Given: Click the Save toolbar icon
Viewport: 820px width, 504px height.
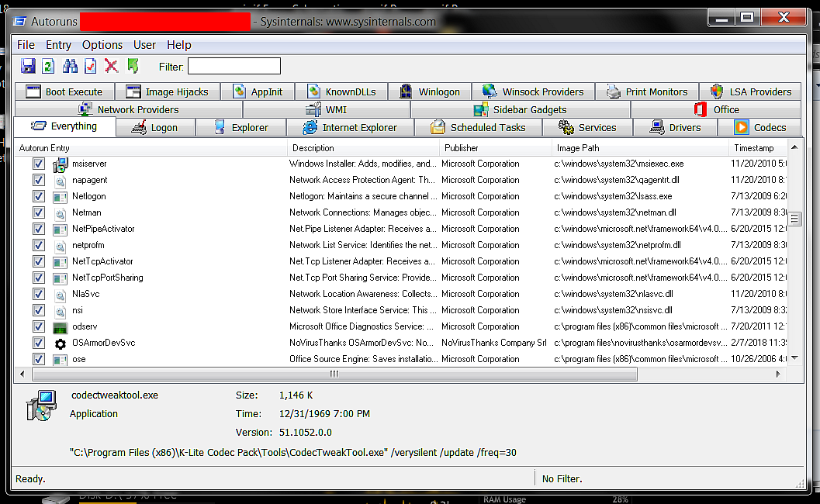Looking at the screenshot, I should 28,67.
